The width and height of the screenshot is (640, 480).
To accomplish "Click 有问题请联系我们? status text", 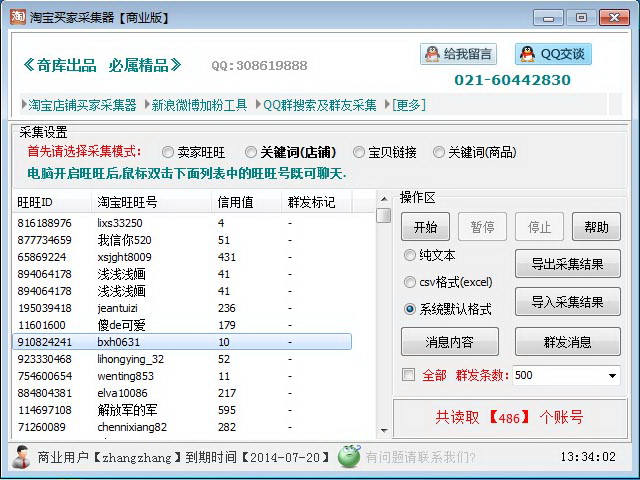I will (x=420, y=457).
